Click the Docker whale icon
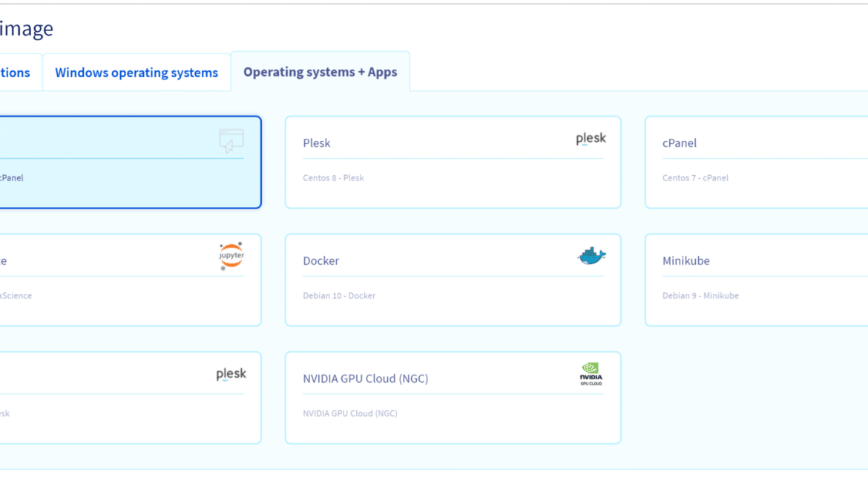 (591, 256)
